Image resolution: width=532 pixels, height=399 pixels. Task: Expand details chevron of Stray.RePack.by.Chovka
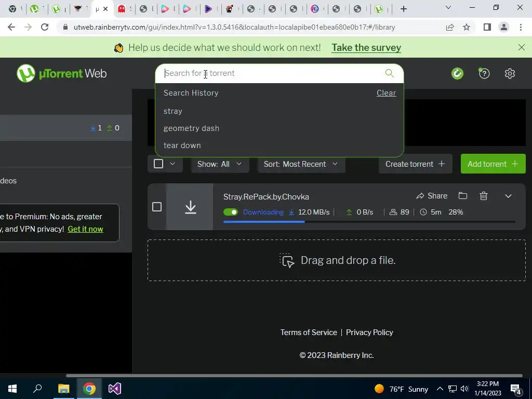[508, 196]
